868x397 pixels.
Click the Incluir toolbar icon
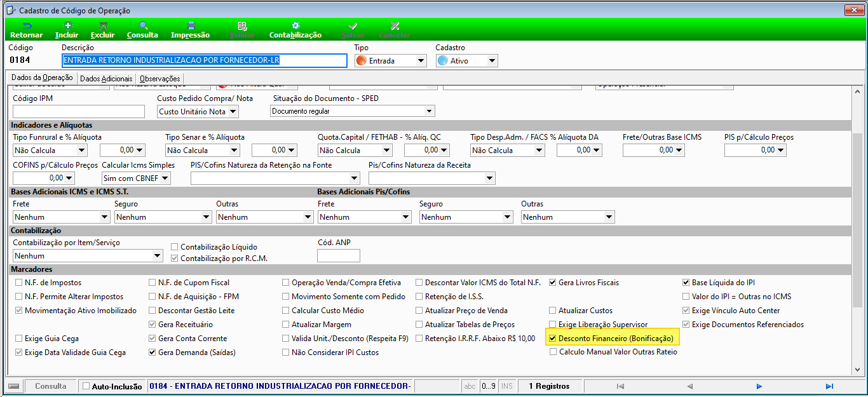68,25
